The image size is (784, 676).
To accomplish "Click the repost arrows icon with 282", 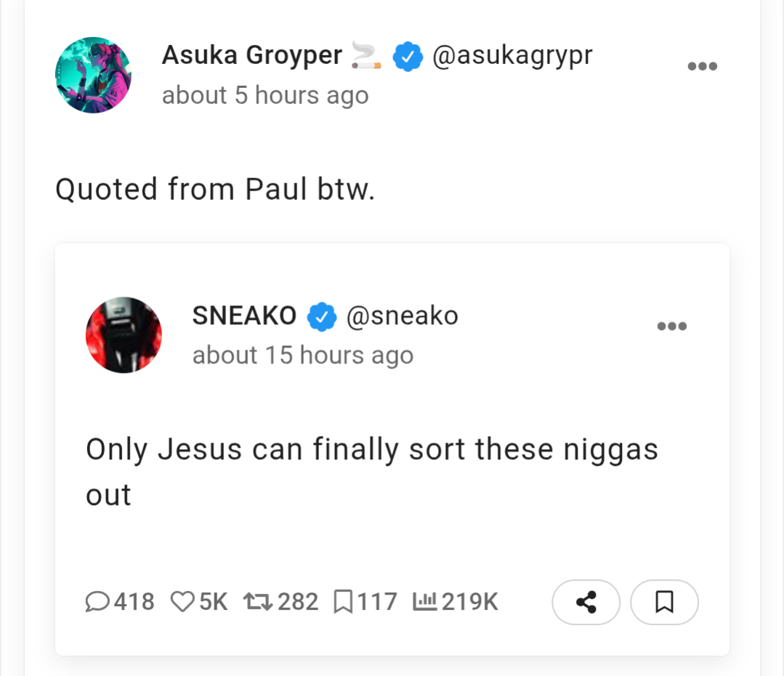I will (x=258, y=601).
